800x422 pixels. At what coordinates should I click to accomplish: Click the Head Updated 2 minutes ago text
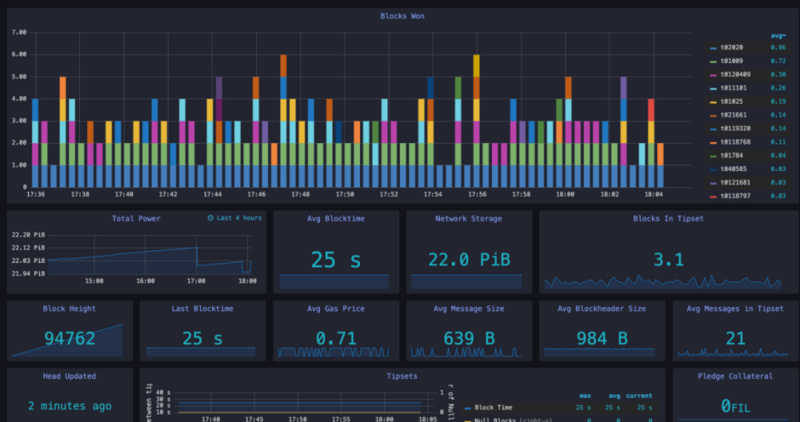(x=70, y=406)
